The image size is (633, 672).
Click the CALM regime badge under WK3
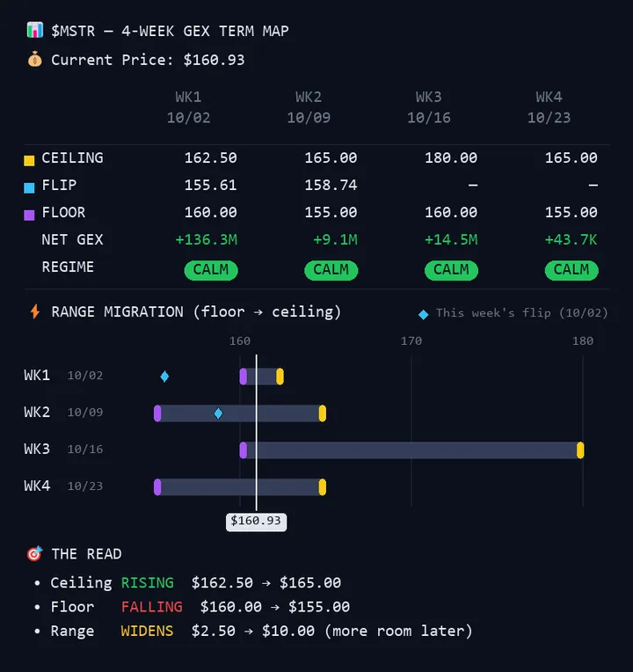tap(451, 270)
